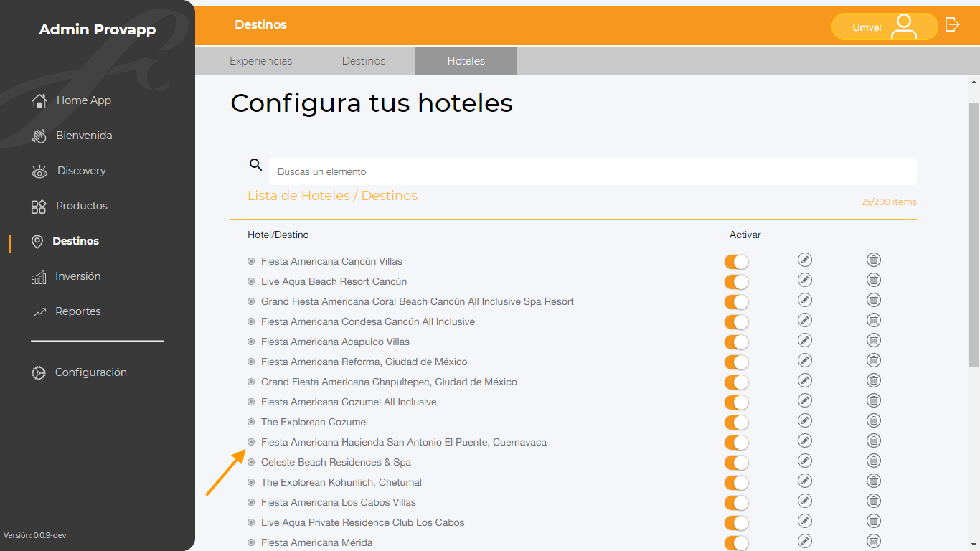This screenshot has width=980, height=551.
Task: Toggle Grand Fiesta Americana Chapultepec switch
Action: pos(737,382)
